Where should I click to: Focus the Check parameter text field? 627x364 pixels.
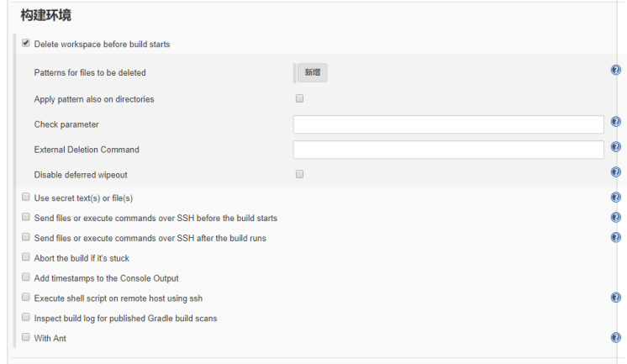click(x=448, y=124)
